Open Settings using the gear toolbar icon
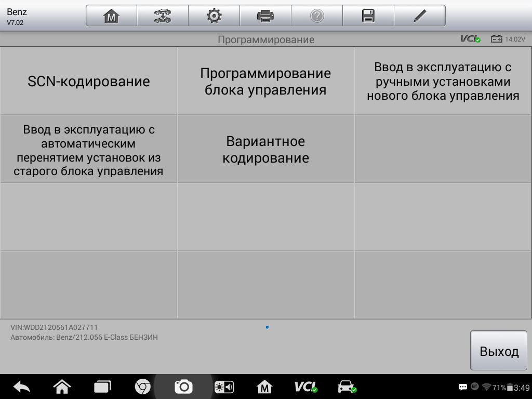The image size is (532, 399). coord(214,15)
